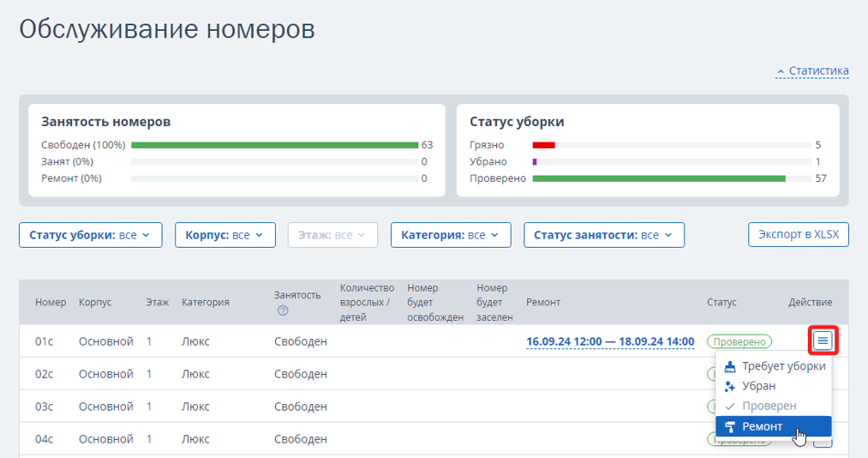Export table via Экспорт в XLSX

coord(799,234)
